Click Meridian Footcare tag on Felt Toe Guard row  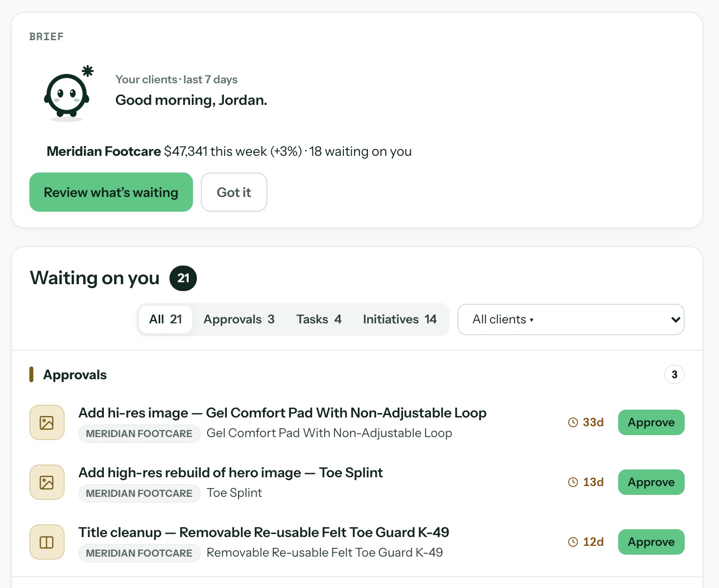pos(139,553)
